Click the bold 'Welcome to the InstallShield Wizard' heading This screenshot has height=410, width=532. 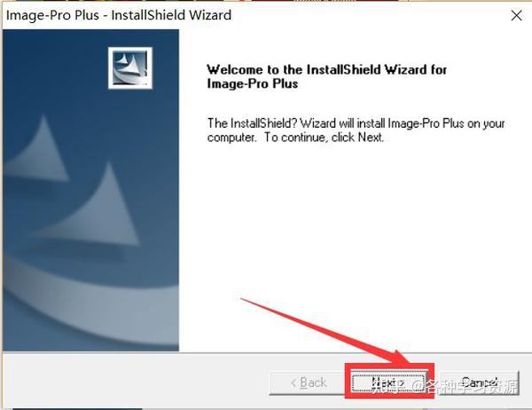[x=326, y=69]
